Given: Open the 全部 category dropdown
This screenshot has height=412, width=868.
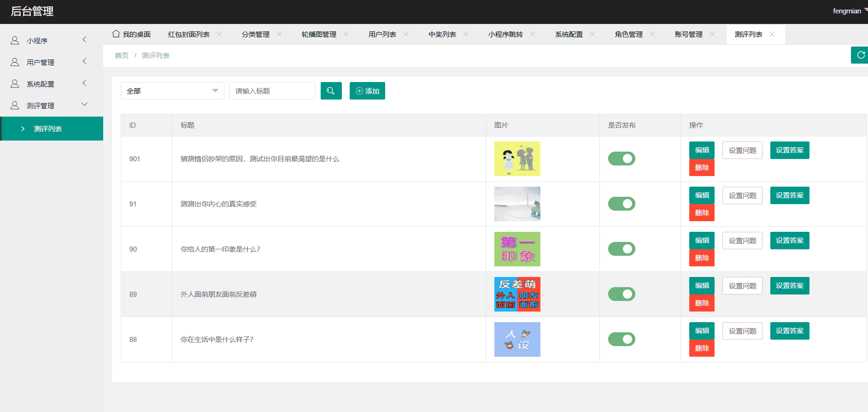Looking at the screenshot, I should point(172,91).
